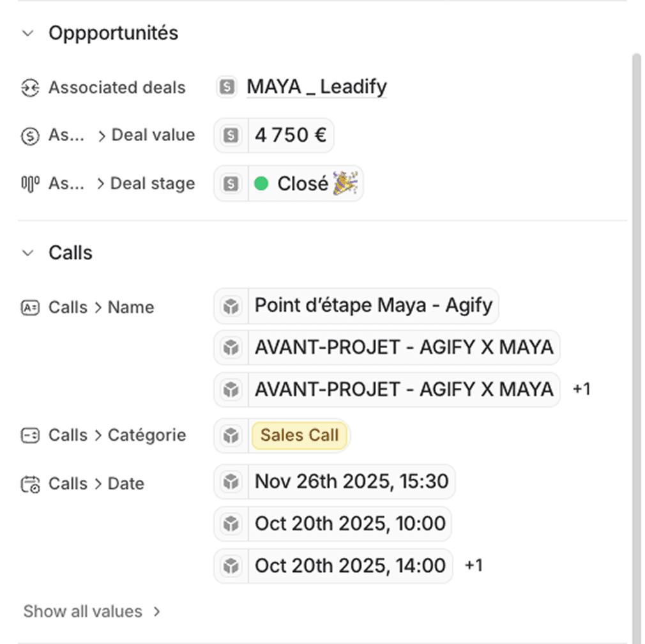Click the Deal stage pipeline icon
Screen dimensions: 645x644
(x=30, y=184)
